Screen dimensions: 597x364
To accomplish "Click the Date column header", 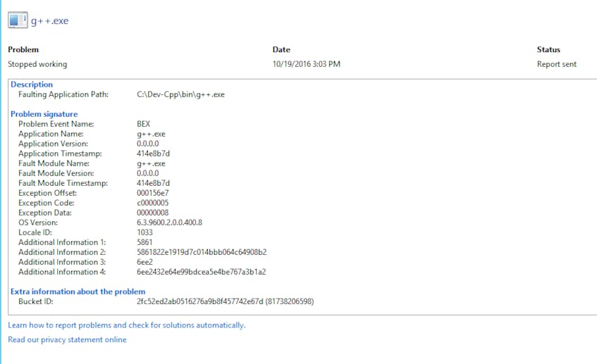I will 281,50.
